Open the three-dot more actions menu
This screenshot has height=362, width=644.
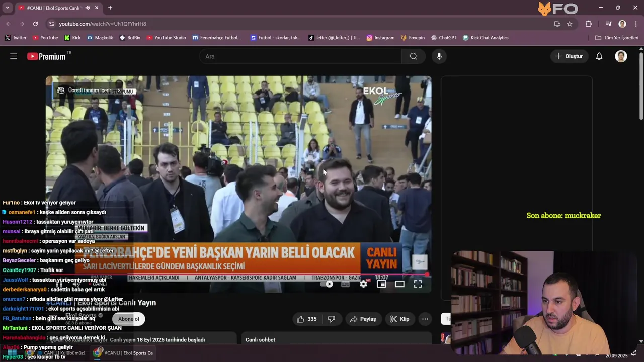tap(425, 319)
